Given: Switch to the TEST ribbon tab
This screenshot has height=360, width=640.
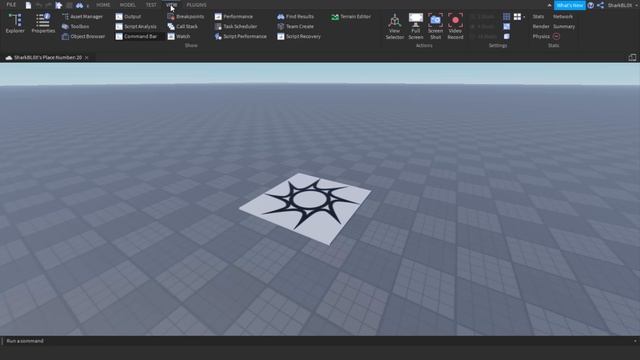Looking at the screenshot, I should (151, 5).
